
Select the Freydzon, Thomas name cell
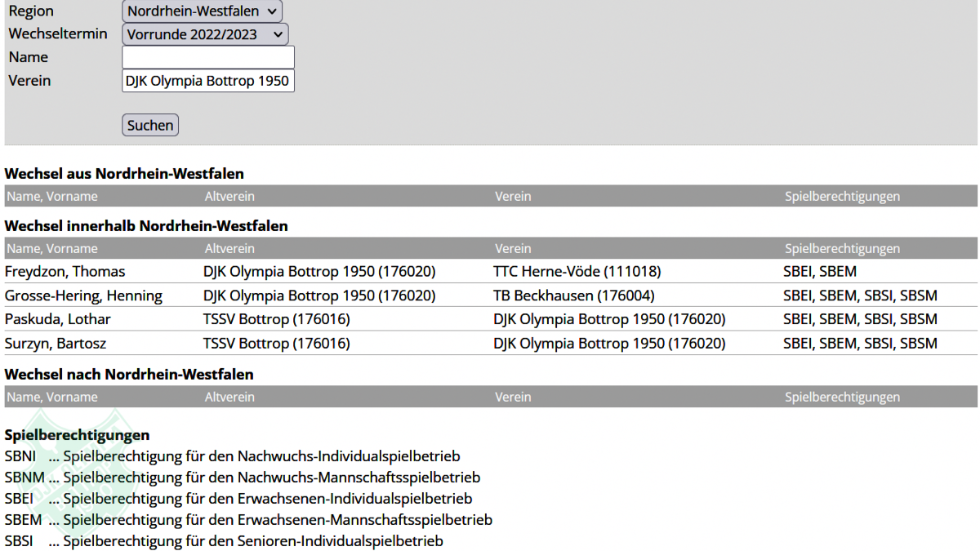coord(65,272)
